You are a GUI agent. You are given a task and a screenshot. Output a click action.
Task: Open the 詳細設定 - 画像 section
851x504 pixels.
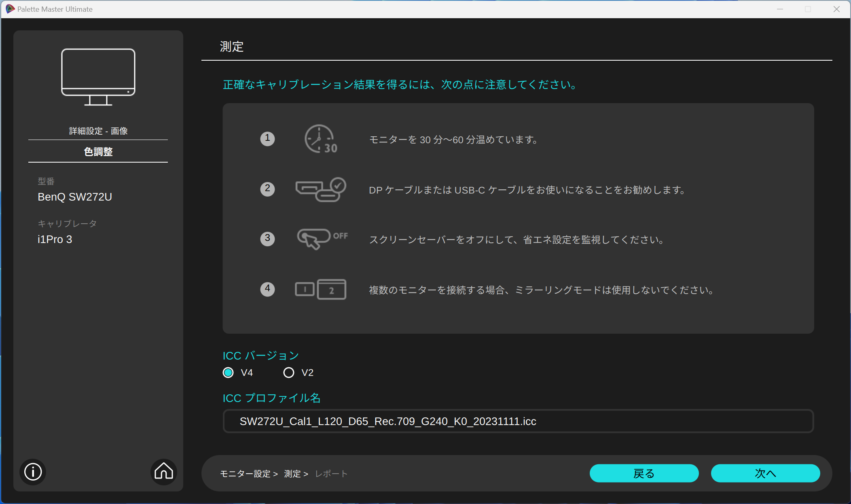[98, 131]
